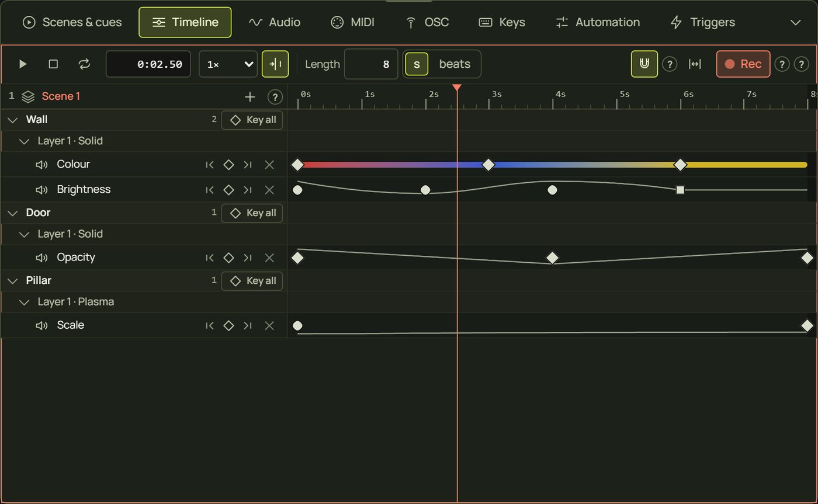
Task: Open help next to the snap magnet
Action: [x=670, y=64]
